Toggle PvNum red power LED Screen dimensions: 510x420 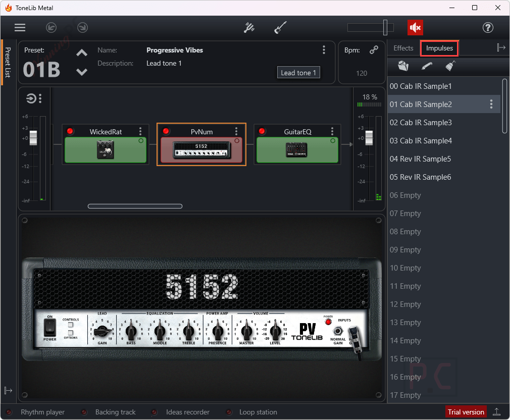coord(166,131)
